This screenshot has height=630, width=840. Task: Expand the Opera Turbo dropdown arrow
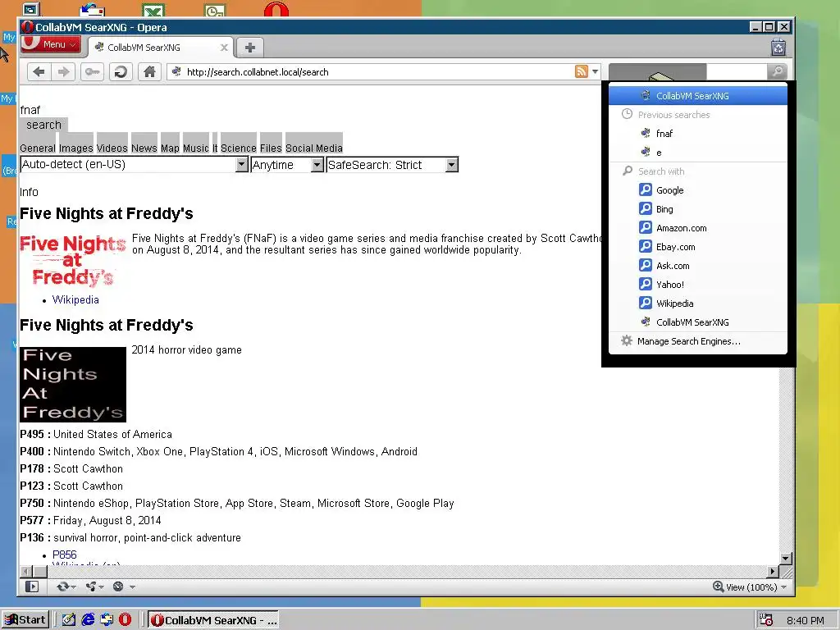tap(132, 587)
